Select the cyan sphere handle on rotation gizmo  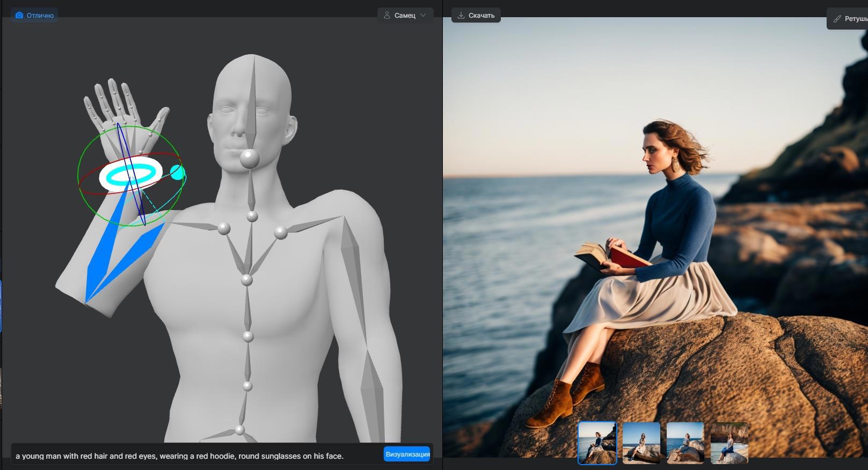(x=177, y=172)
